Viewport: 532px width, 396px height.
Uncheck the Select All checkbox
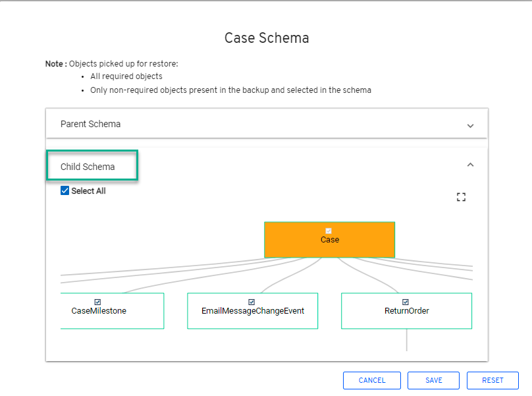[x=65, y=191]
